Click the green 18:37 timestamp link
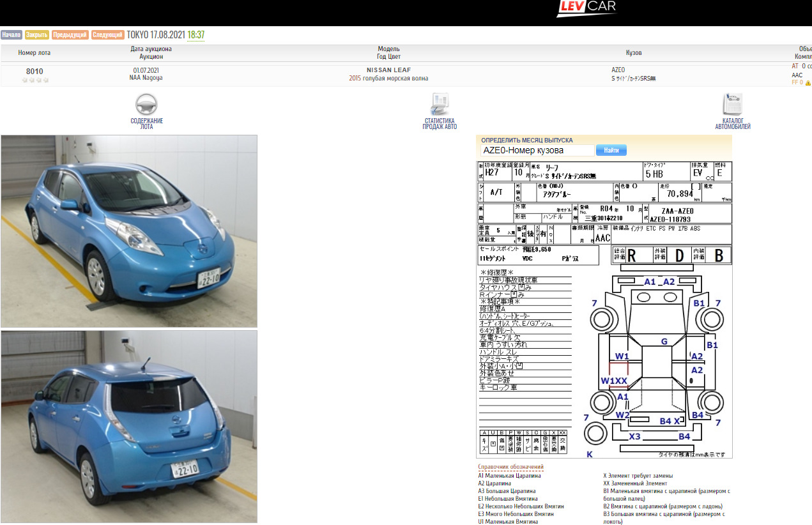The image size is (812, 525). point(196,35)
